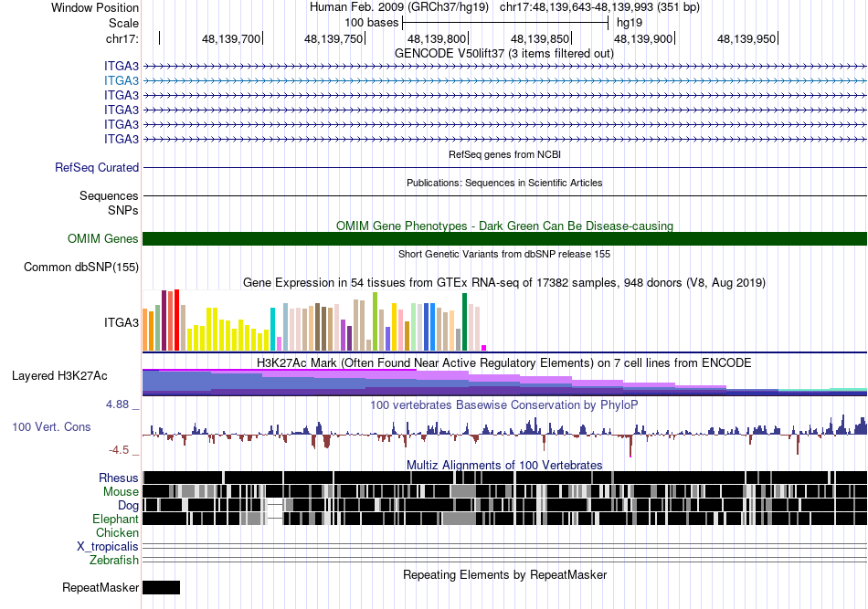Click the Window Position track label
Image resolution: width=868 pixels, height=609 pixels.
click(x=95, y=7)
